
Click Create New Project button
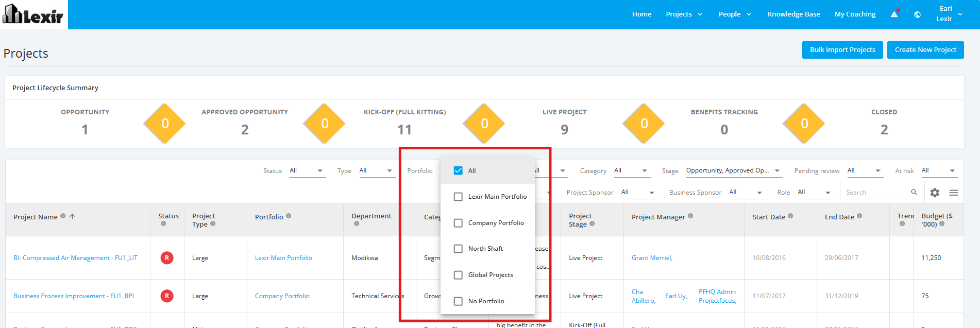coord(925,50)
